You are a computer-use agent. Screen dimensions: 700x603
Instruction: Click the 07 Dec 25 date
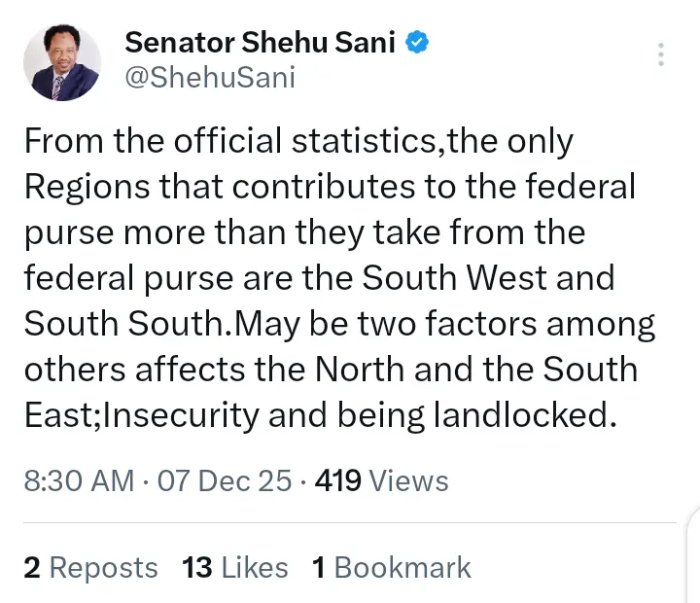tap(225, 480)
